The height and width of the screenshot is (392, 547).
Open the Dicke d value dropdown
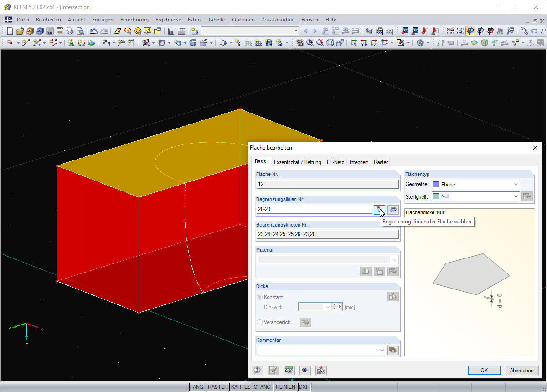(327, 307)
